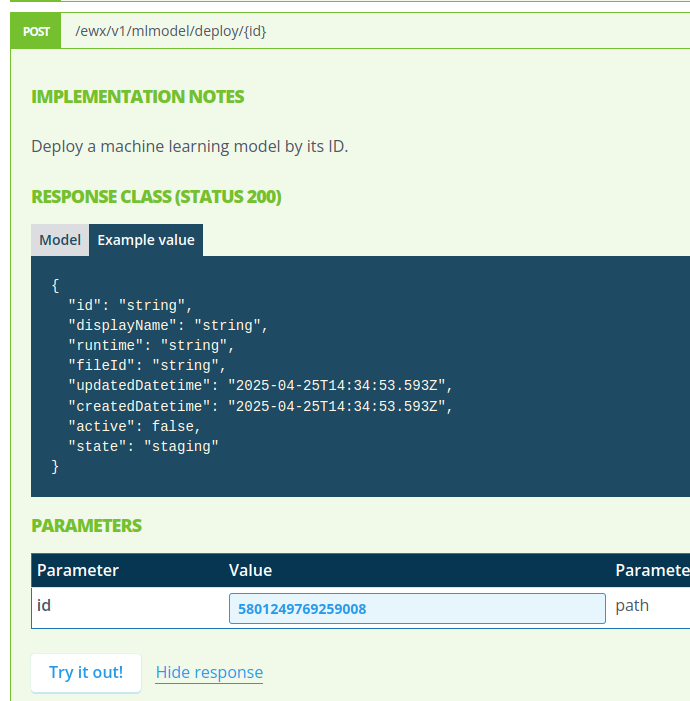This screenshot has width=690, height=701.
Task: Click the id parameter name label
Action: (44, 606)
